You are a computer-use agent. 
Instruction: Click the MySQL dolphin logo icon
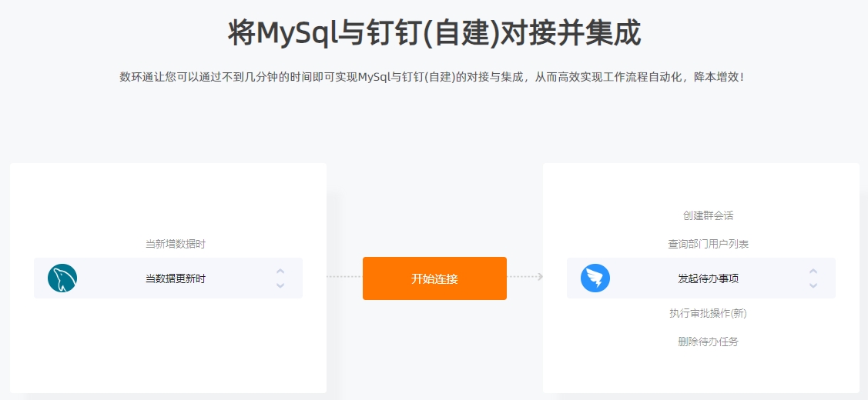62,278
